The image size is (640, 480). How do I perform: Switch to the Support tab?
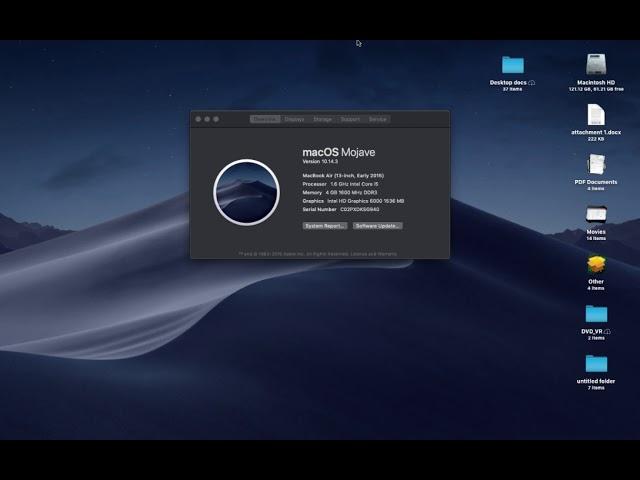click(350, 119)
